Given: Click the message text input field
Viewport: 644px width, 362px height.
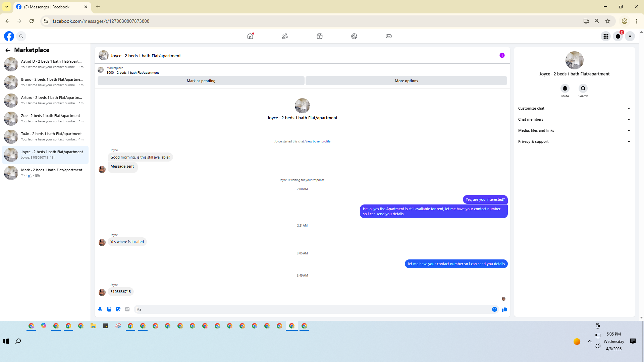Looking at the screenshot, I should (312, 309).
